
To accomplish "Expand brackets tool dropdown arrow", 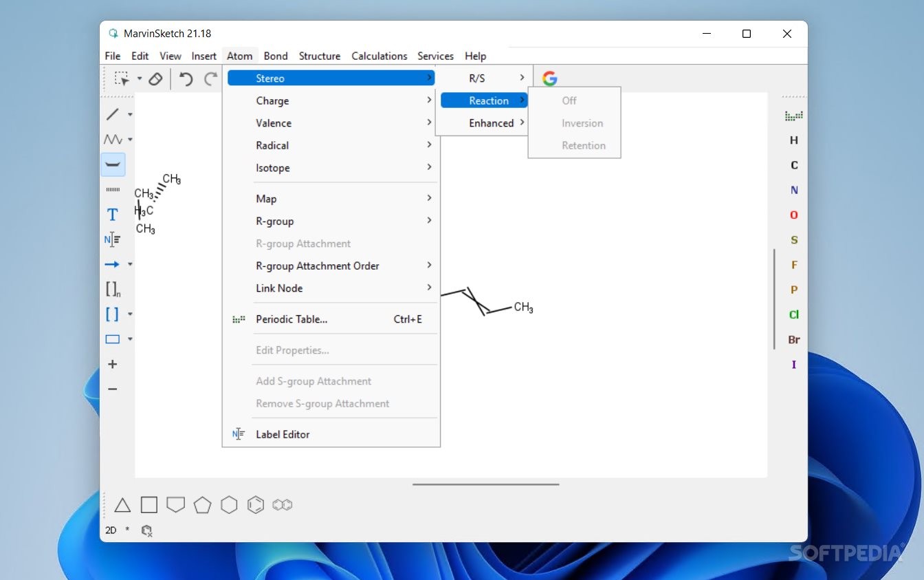I will (130, 314).
